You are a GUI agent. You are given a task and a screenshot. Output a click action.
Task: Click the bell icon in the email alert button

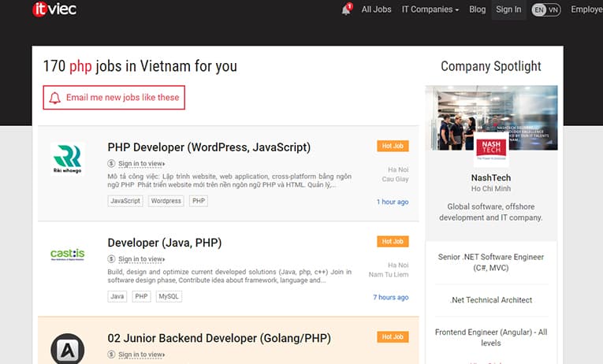tap(55, 98)
